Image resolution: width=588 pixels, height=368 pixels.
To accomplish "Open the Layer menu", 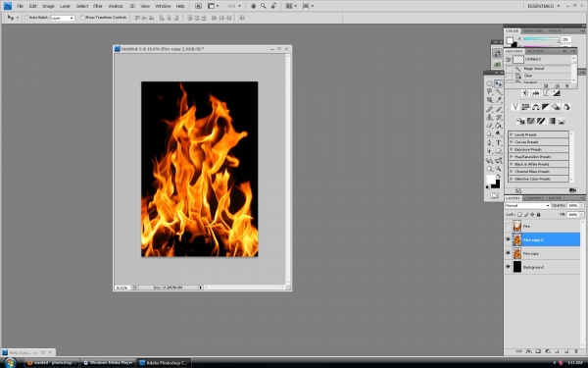I will (65, 6).
